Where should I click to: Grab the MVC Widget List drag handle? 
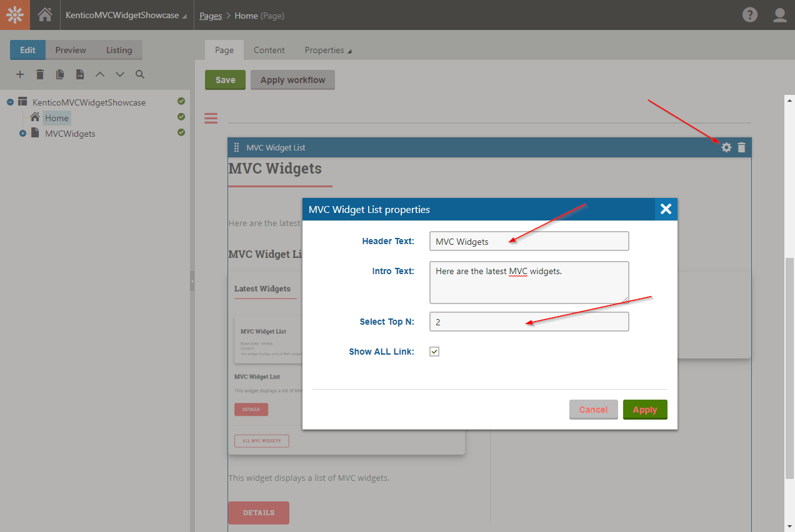(x=236, y=147)
